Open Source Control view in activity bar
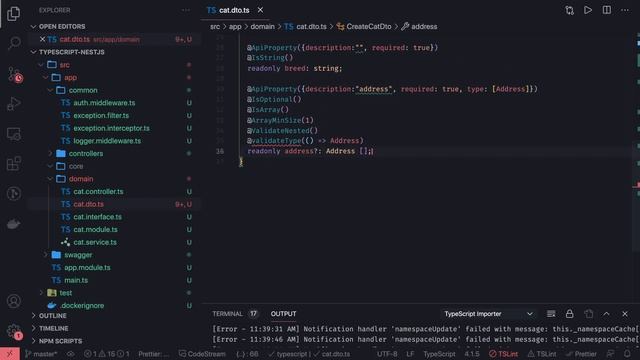 tap(15, 75)
